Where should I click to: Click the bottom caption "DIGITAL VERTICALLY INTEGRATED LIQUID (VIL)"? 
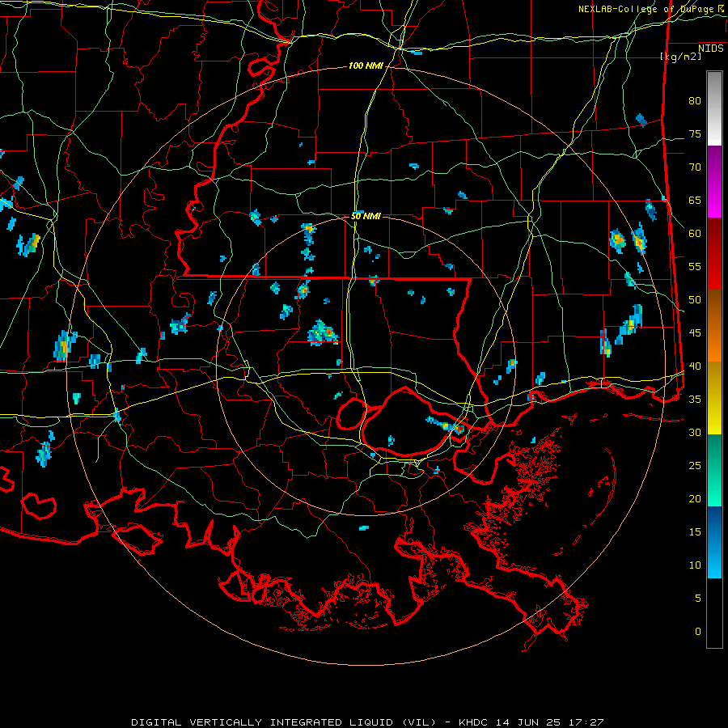point(284,722)
